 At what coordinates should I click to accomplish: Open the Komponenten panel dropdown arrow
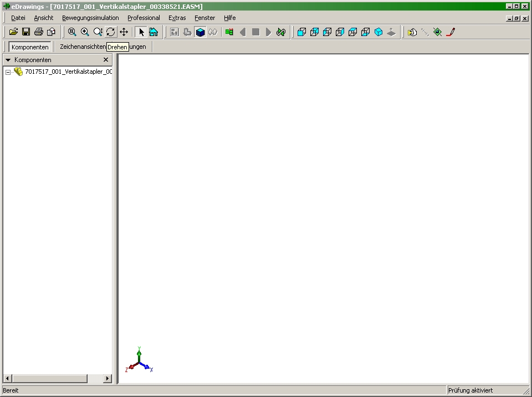pos(8,60)
